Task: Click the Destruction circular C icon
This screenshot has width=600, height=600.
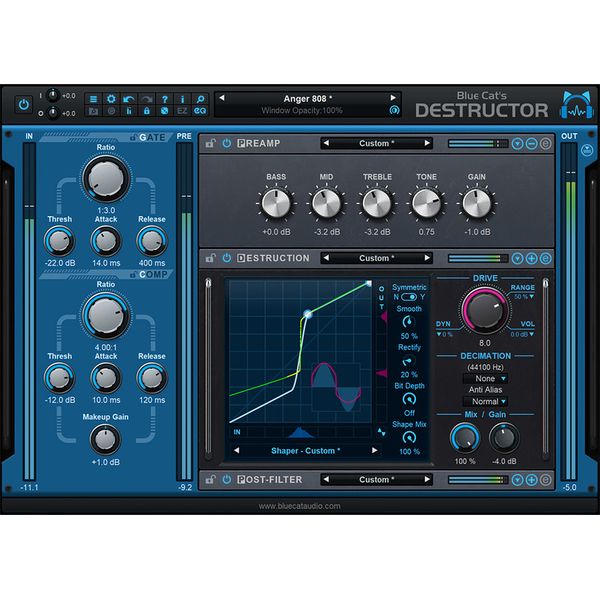Action: pos(546,258)
